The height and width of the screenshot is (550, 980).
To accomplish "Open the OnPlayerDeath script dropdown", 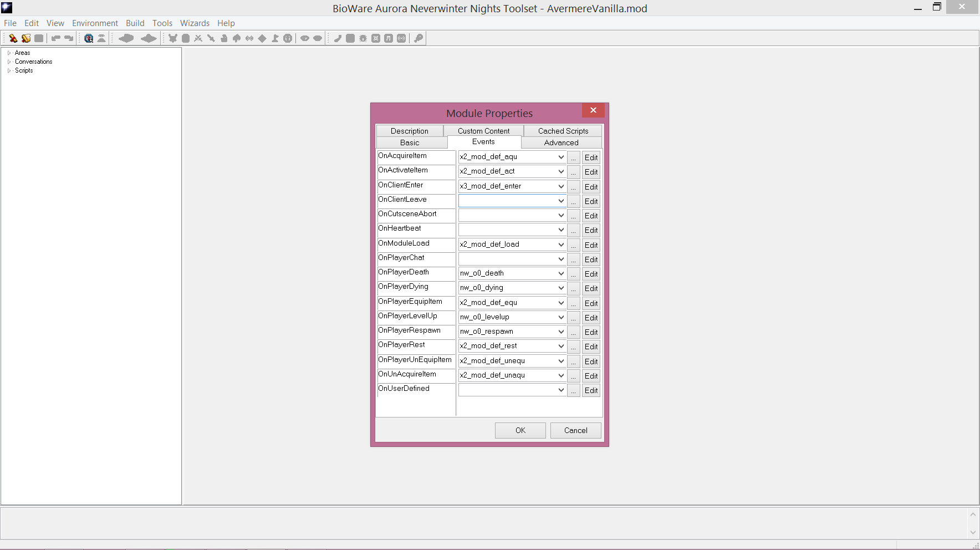I will pos(561,273).
